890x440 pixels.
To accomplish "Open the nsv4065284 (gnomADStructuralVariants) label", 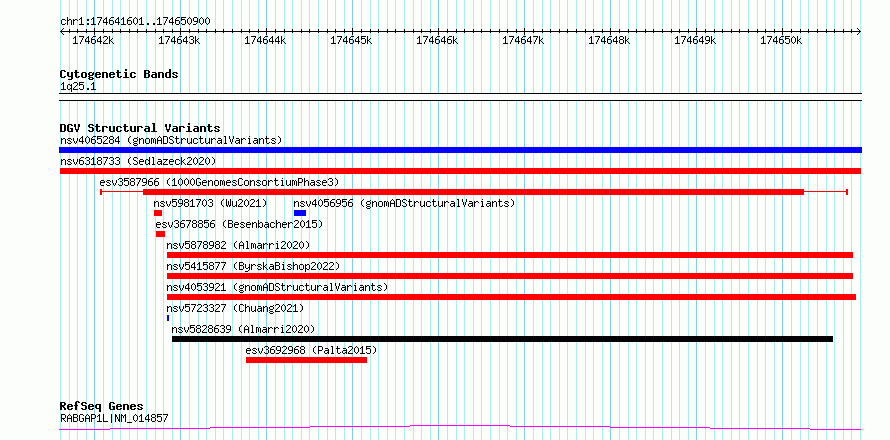I will [171, 140].
